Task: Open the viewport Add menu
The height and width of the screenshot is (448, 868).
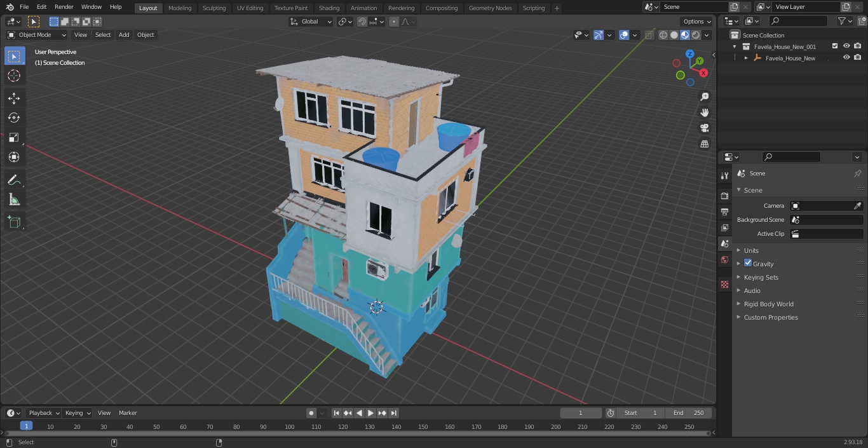Action: coord(124,35)
